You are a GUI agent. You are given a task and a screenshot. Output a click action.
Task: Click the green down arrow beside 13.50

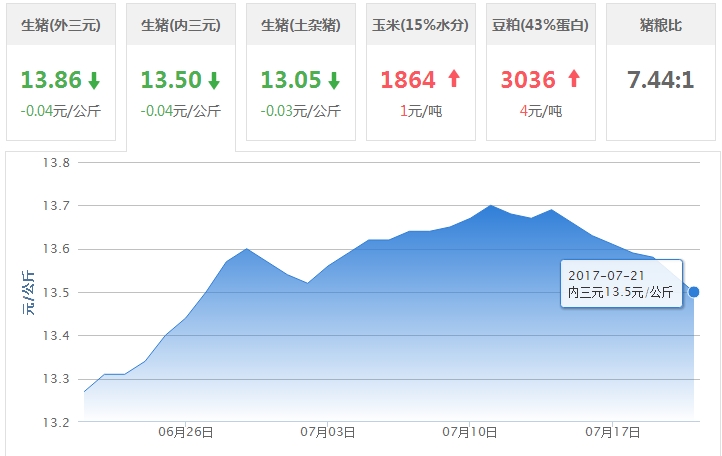pyautogui.click(x=214, y=80)
